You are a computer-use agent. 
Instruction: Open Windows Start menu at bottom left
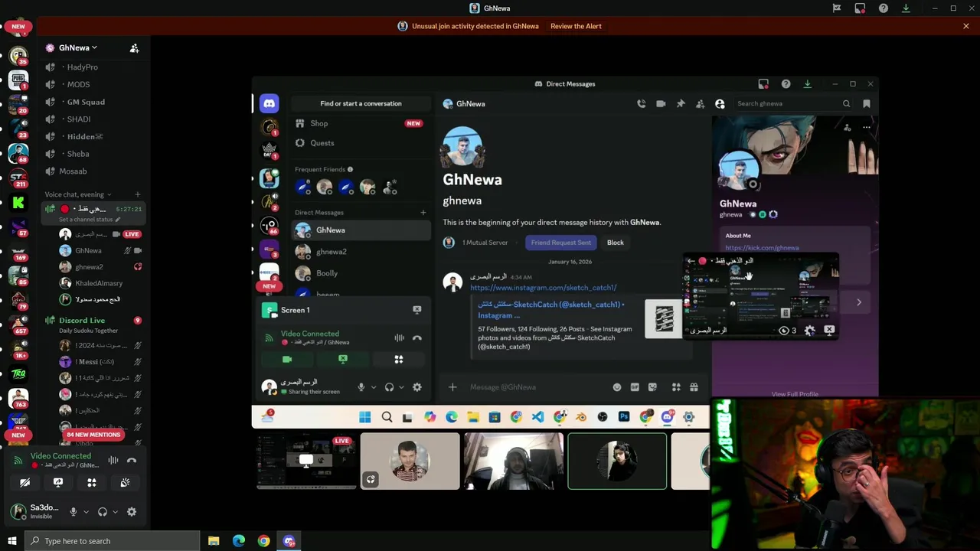(x=11, y=541)
